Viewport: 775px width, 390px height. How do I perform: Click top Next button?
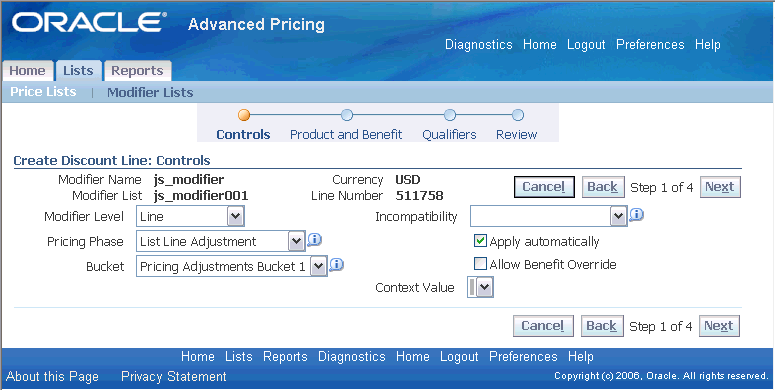pos(720,187)
